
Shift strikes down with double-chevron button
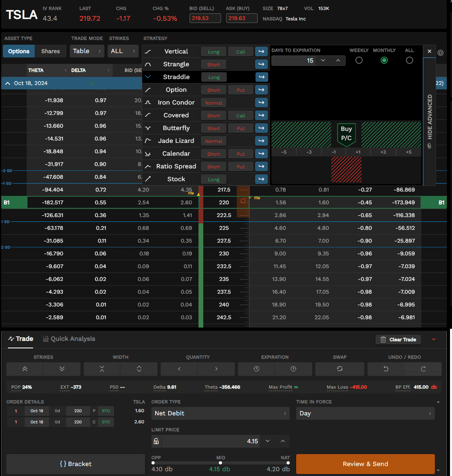(x=62, y=369)
